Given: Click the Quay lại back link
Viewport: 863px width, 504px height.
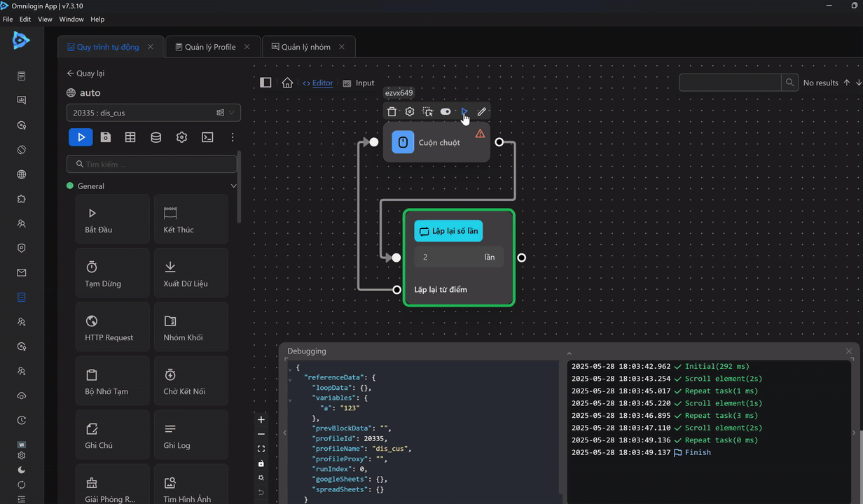Looking at the screenshot, I should [85, 73].
